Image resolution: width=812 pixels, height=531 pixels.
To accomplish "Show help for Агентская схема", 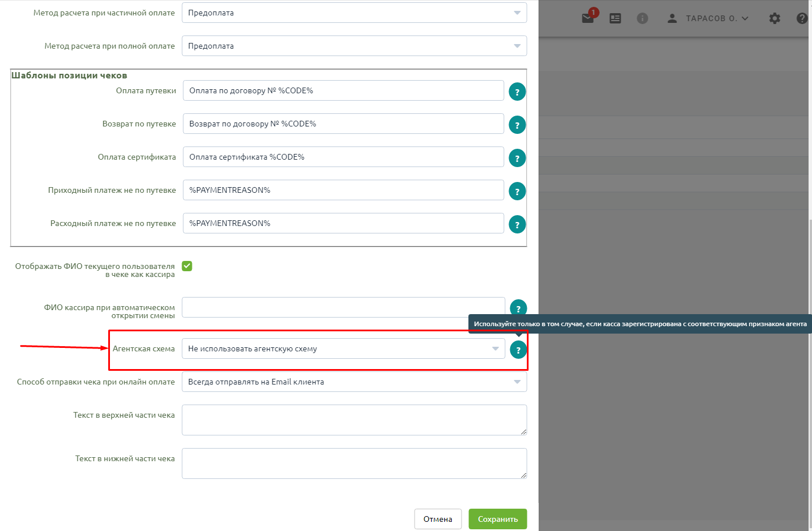I will click(x=518, y=350).
